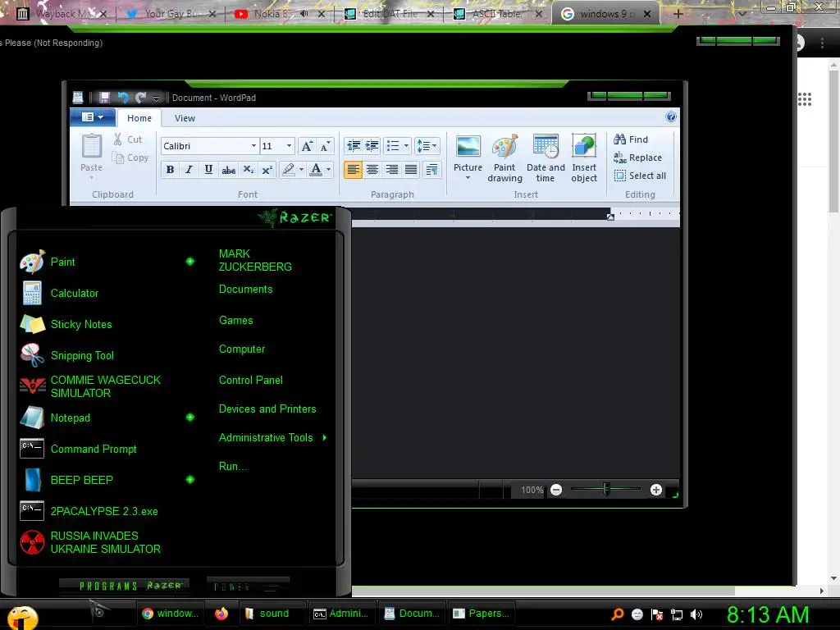Expand text highlight color dropdown

302,170
